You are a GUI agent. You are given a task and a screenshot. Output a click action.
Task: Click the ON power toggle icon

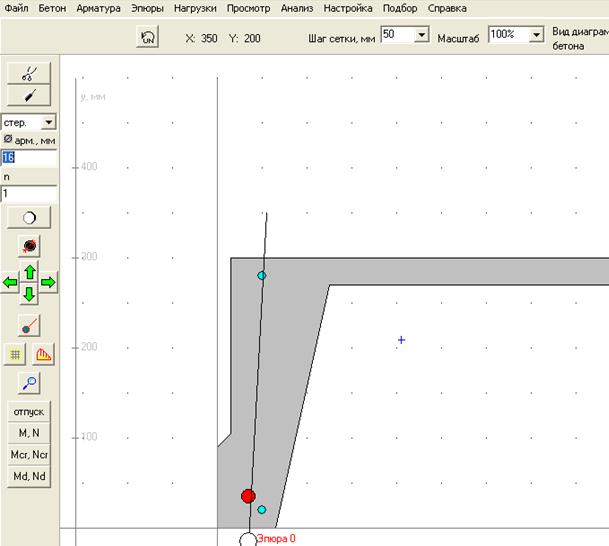point(148,36)
